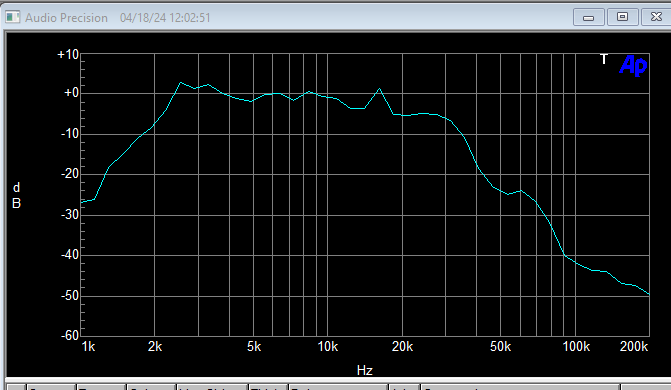Viewport: 671px width, 390px height.
Task: Click the 2k frequency axis label
Action: 155,347
